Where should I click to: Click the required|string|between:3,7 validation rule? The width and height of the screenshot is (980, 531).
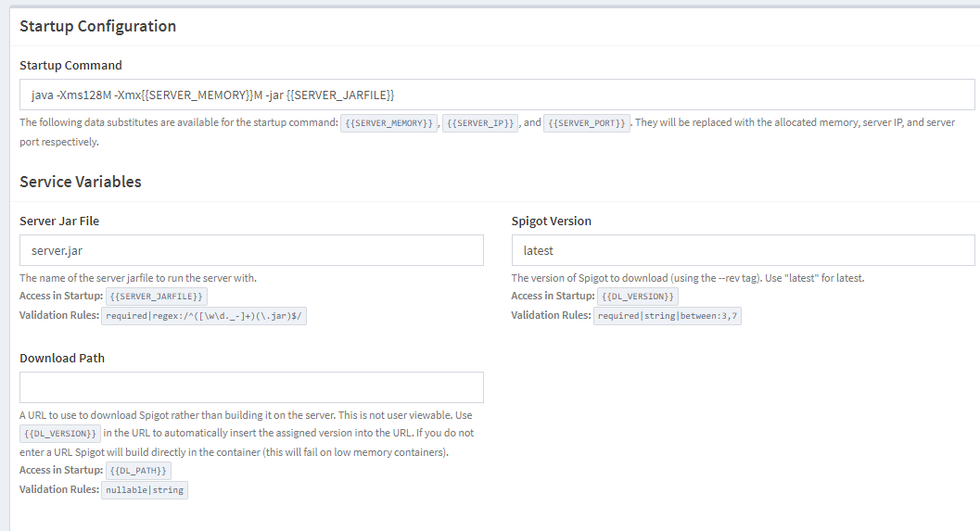(668, 316)
